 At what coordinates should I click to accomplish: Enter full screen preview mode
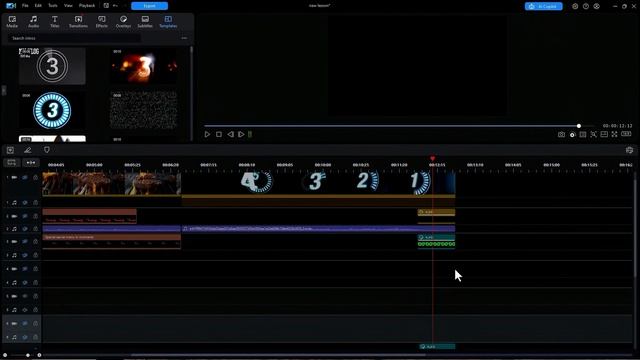tap(614, 134)
